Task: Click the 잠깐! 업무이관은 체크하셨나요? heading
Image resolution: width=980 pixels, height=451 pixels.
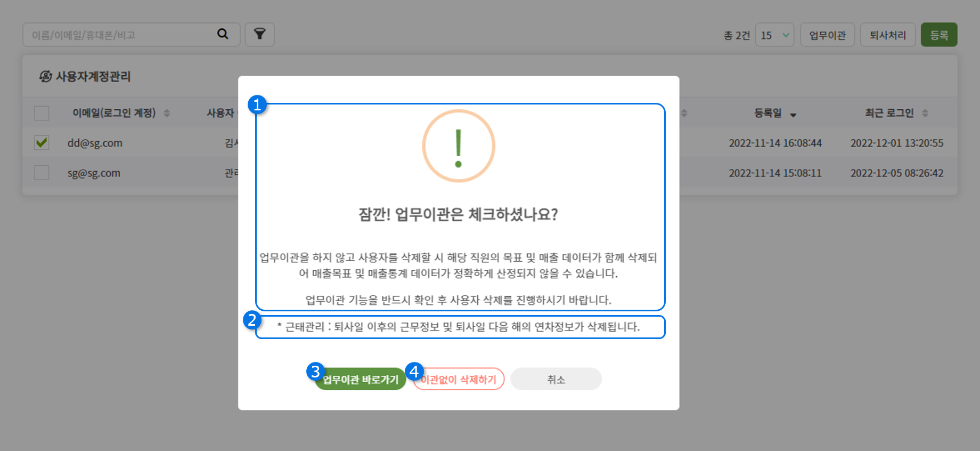Action: click(458, 214)
